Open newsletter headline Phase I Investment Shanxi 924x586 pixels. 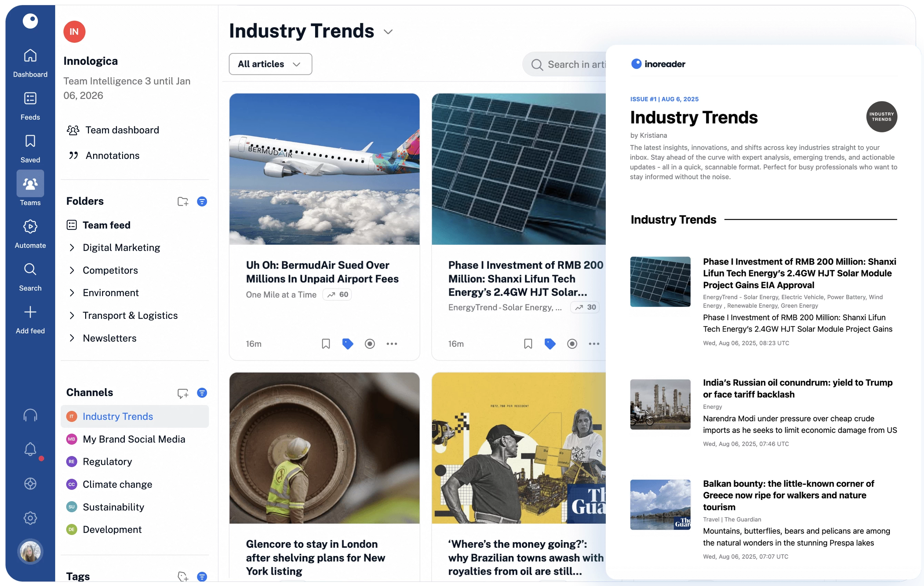click(x=799, y=273)
